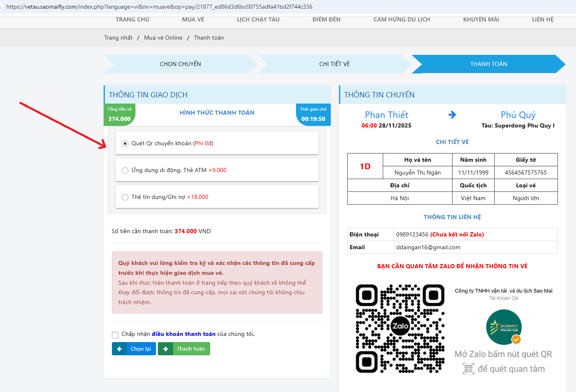This screenshot has width=576, height=392.
Task: Click the right arrow icon on Thanh toán
Action: click(165, 349)
